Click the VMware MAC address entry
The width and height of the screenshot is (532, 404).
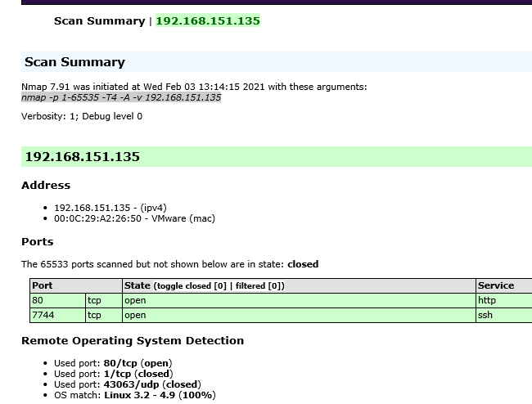pyautogui.click(x=134, y=218)
